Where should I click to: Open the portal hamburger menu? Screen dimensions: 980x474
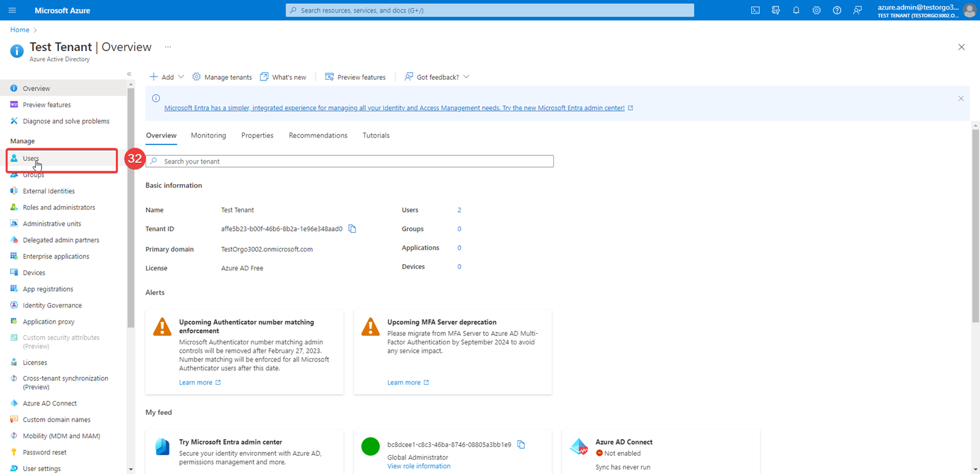point(13,10)
